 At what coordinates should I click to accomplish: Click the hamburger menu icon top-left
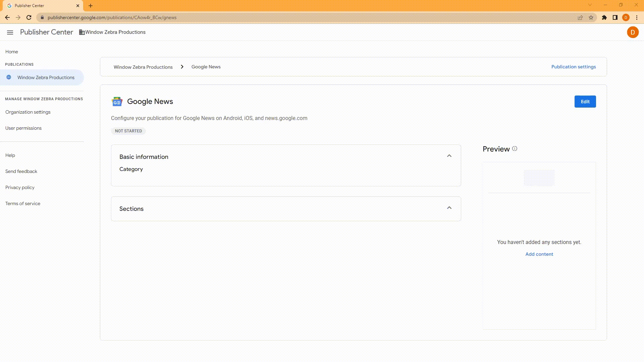click(x=10, y=32)
